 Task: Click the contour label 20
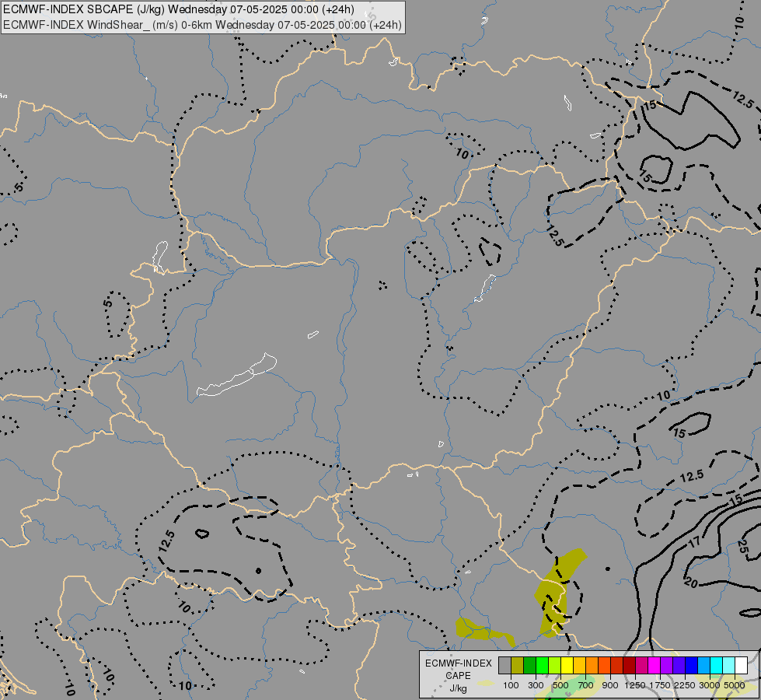691,582
